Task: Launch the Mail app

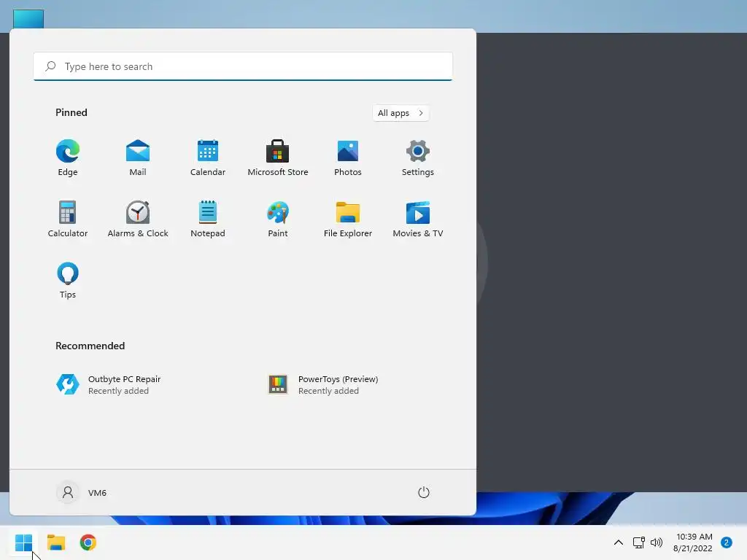Action: point(138,158)
